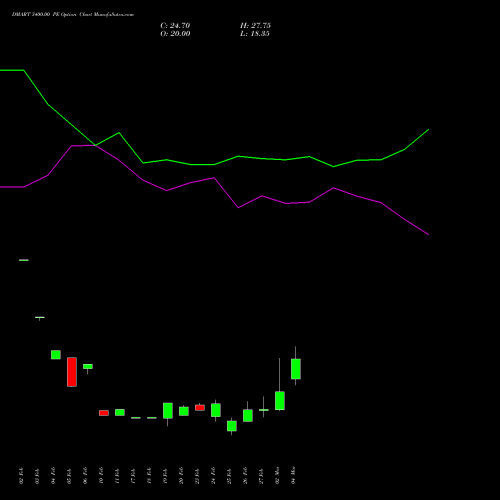Click the '27 Feb' date label
The width and height of the screenshot is (500, 500).
tap(262, 476)
